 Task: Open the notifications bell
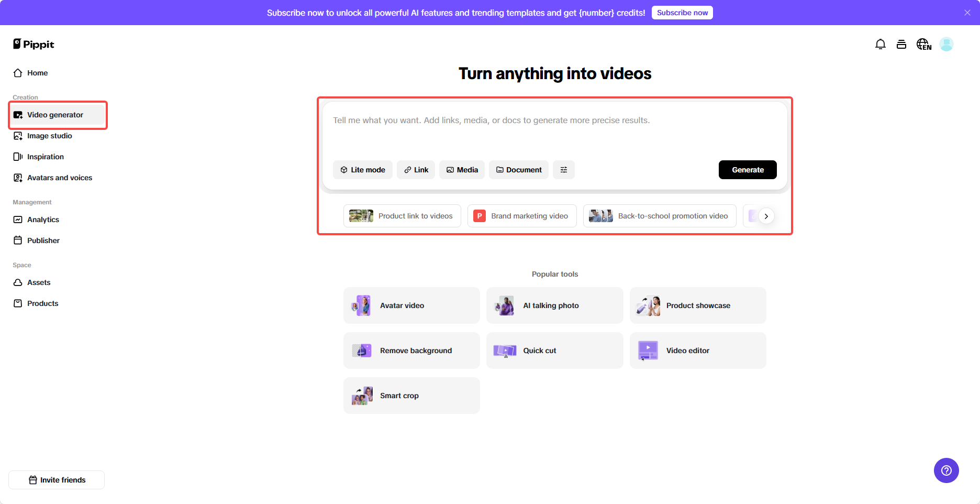881,44
